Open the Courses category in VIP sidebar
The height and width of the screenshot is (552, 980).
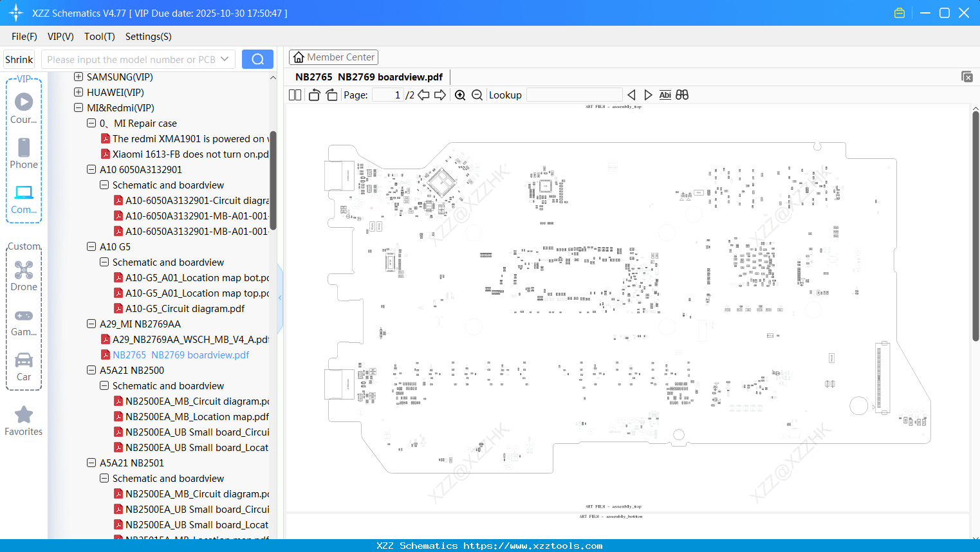pyautogui.click(x=24, y=108)
